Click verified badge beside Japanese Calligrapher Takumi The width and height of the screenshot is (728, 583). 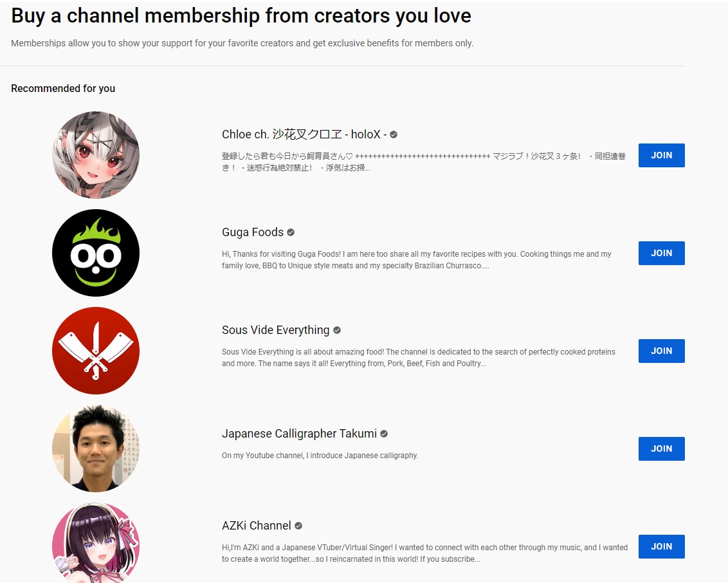[384, 434]
